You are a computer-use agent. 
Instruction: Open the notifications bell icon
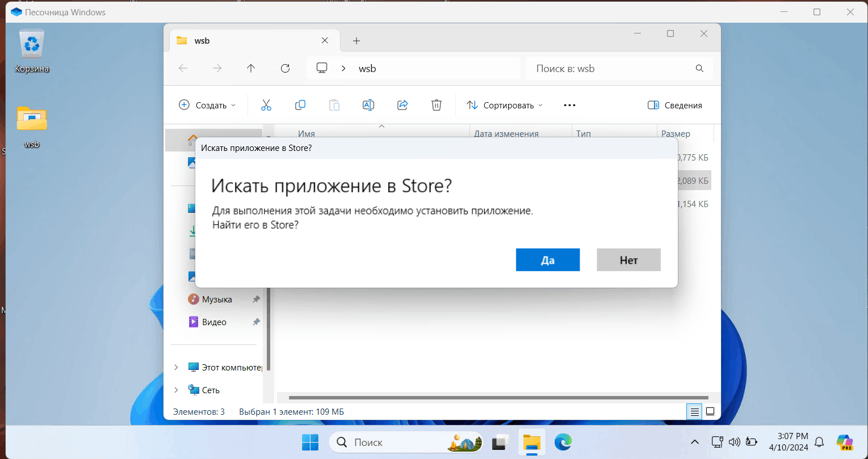pos(819,442)
